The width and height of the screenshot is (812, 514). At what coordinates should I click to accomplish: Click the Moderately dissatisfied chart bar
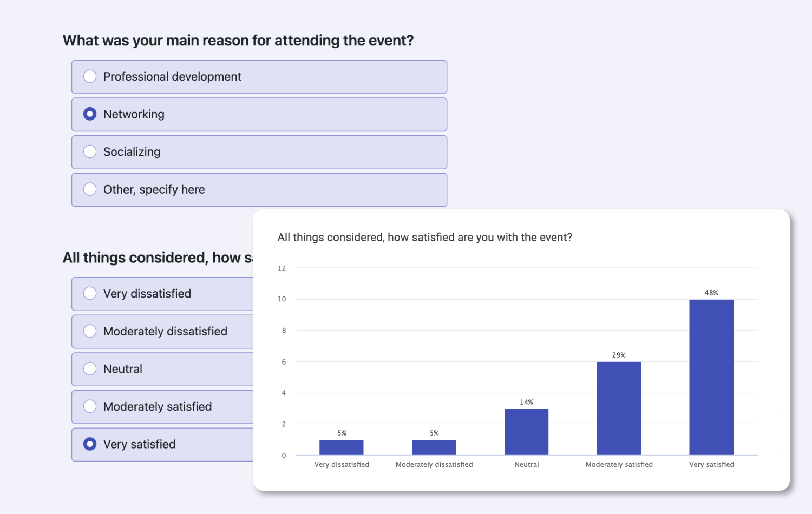coord(434,447)
